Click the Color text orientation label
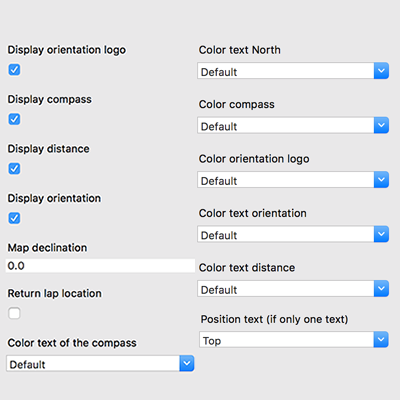 click(253, 213)
